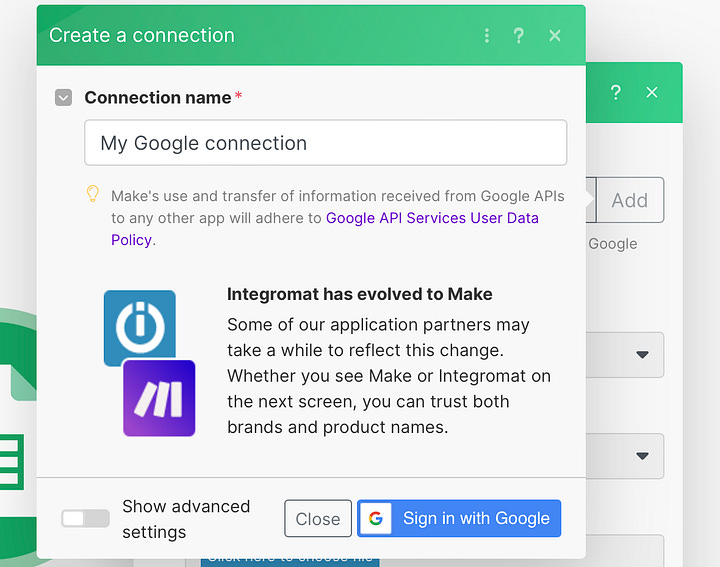
Task: Click 'Integromat has evolved to Make' heading
Action: (360, 294)
